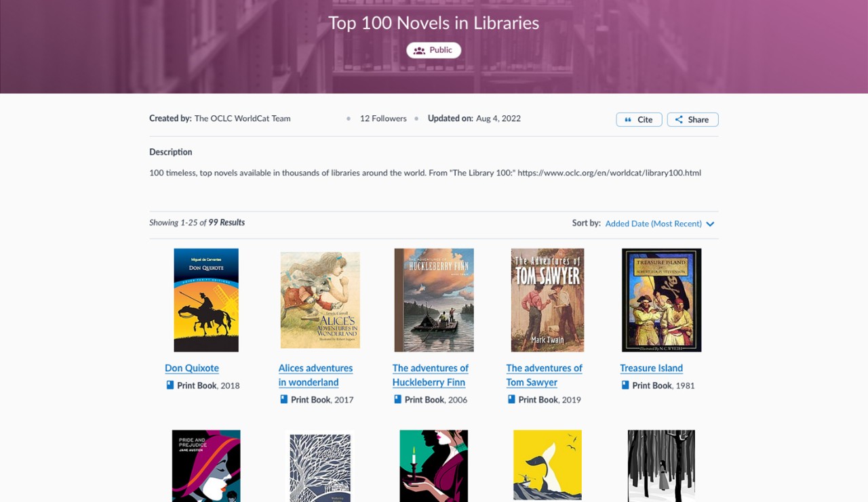Click the Cite button
868x502 pixels.
click(638, 119)
